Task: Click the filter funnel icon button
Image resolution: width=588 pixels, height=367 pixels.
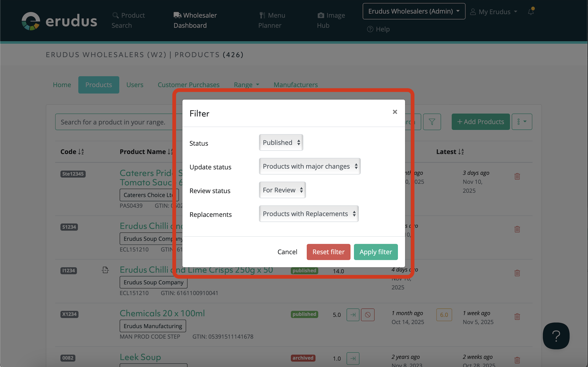Action: tap(432, 122)
